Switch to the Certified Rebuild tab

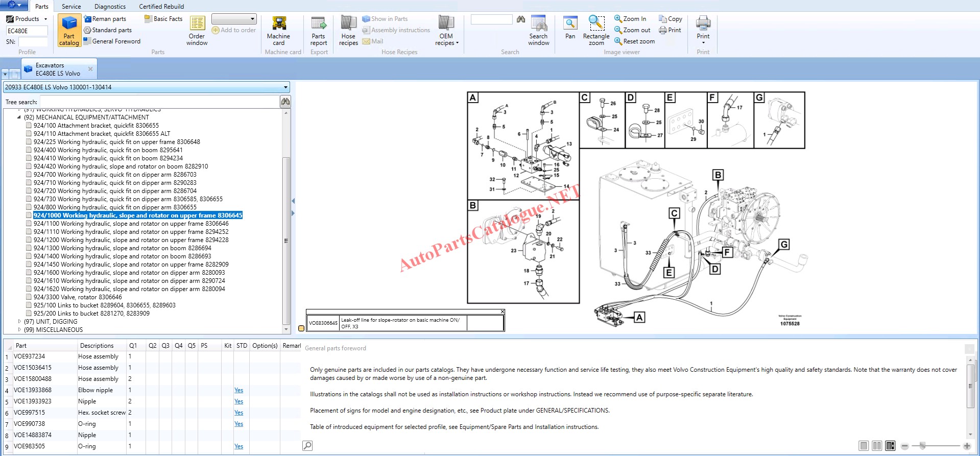[x=161, y=7]
